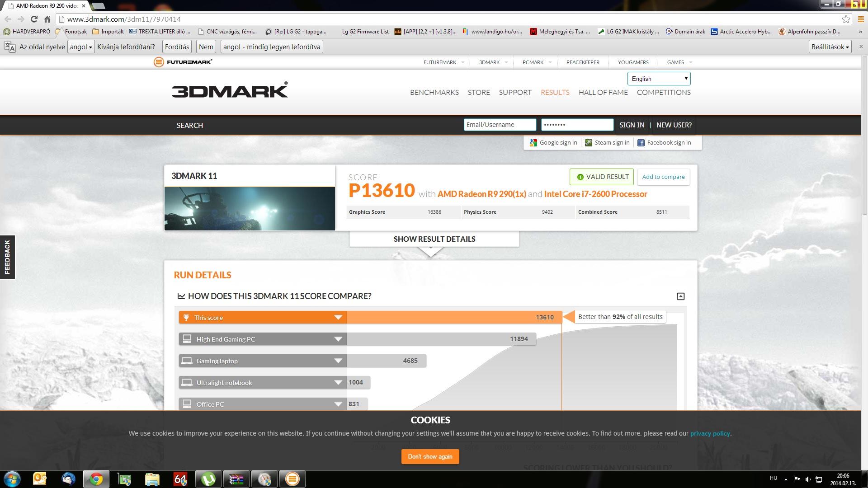The image size is (868, 488).
Task: Click volume speaker tray icon
Action: pos(807,479)
